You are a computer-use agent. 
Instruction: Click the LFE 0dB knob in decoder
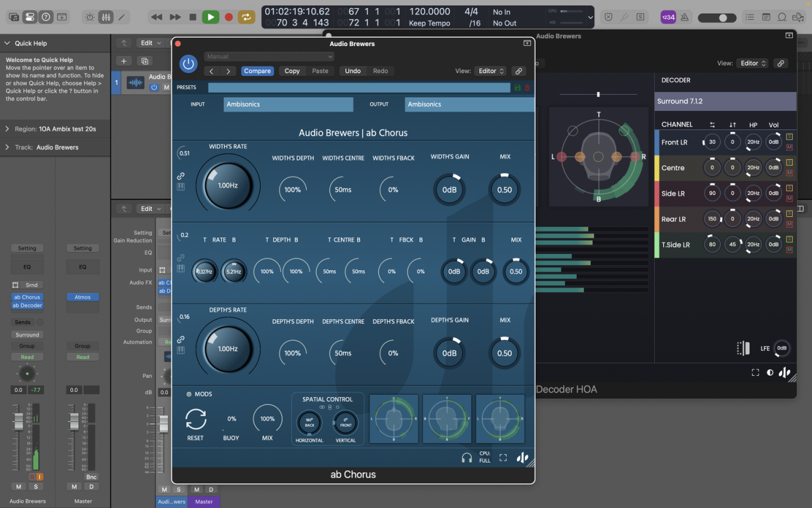[x=782, y=348]
